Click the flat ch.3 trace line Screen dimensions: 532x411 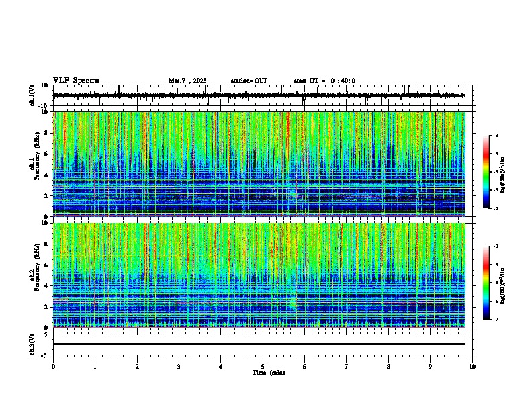[x=259, y=344]
